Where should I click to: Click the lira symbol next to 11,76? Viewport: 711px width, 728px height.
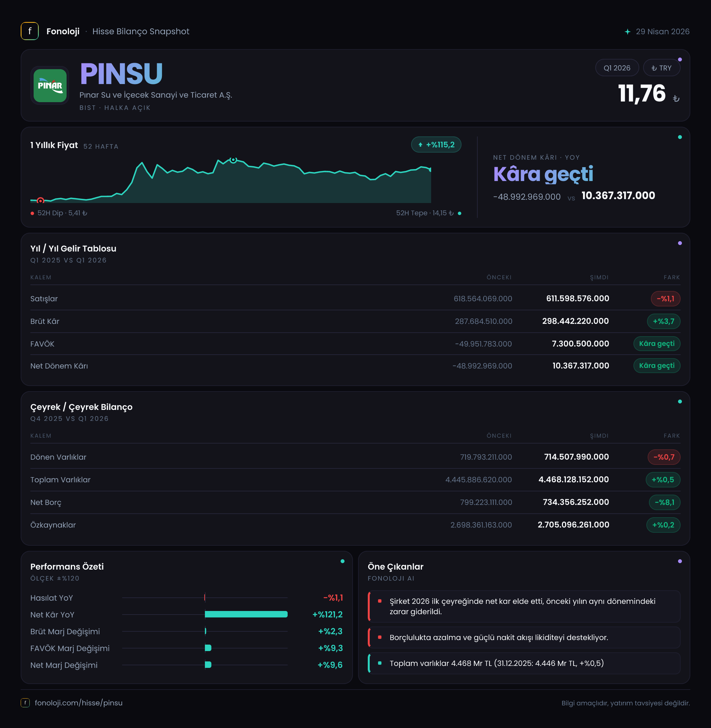tap(676, 99)
